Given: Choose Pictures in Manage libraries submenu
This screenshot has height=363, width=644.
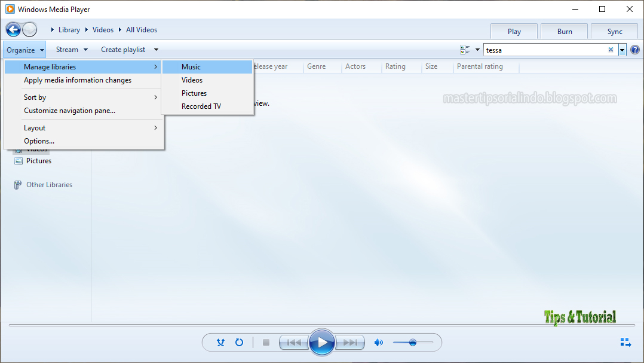Looking at the screenshot, I should click(207, 93).
